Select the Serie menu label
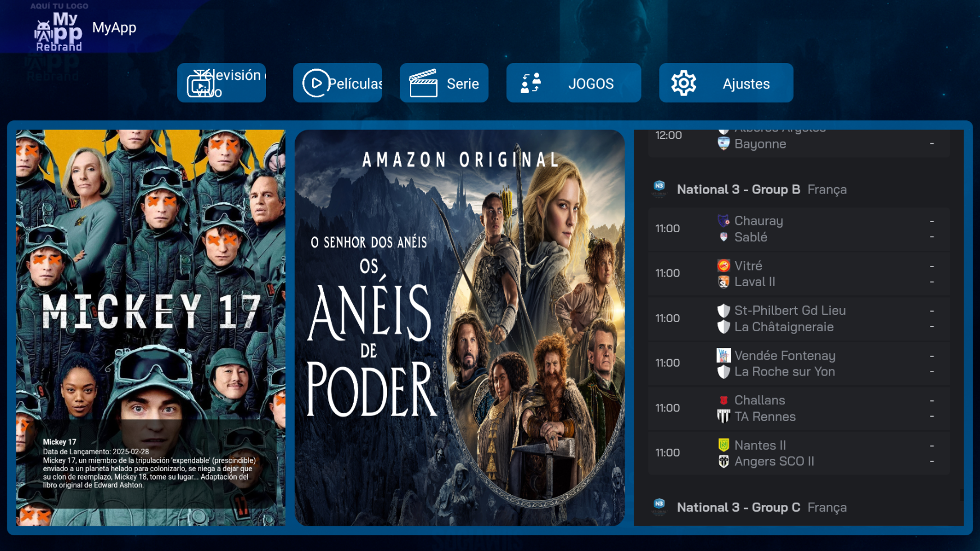The width and height of the screenshot is (980, 551). (x=463, y=84)
